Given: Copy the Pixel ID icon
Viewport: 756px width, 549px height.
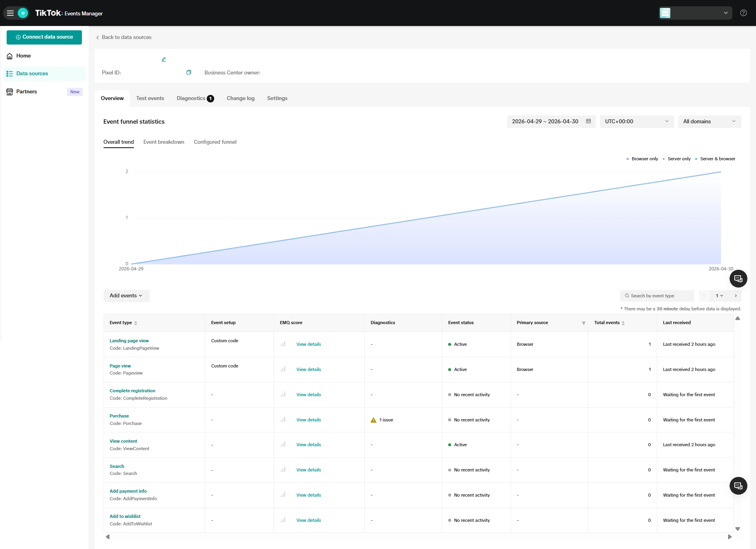Looking at the screenshot, I should point(189,72).
